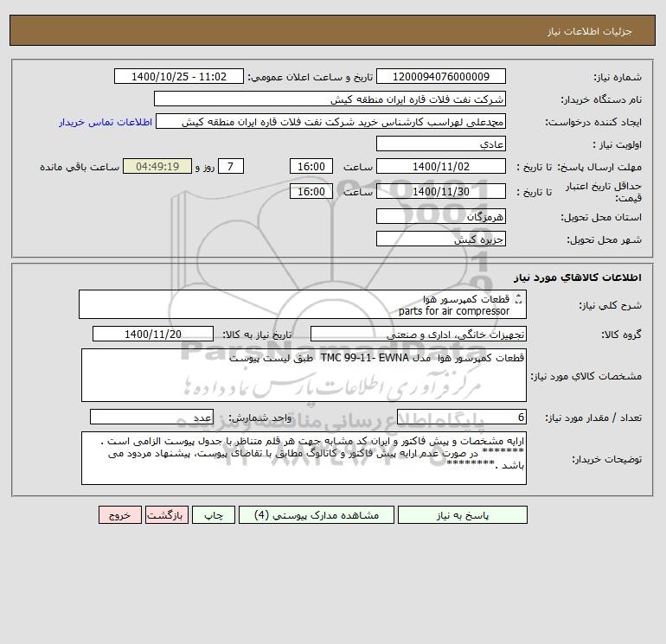Click the label ایجاد کننده درخواست

tap(593, 122)
